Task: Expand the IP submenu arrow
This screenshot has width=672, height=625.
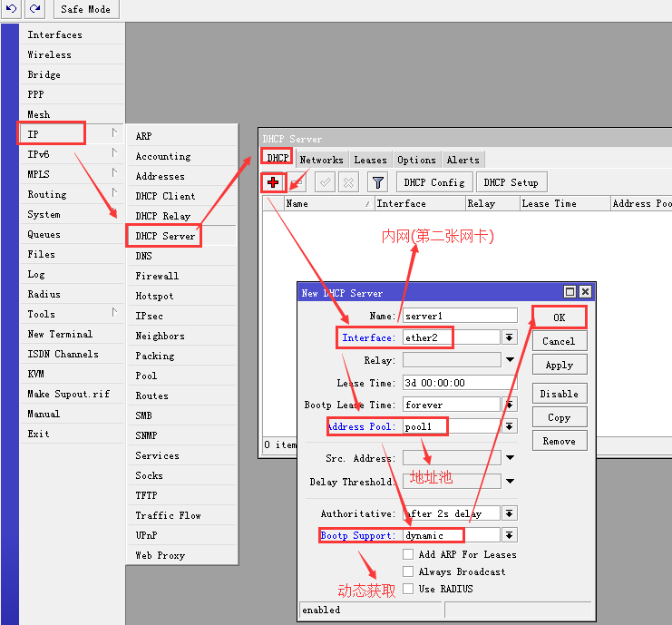Action: click(x=114, y=132)
